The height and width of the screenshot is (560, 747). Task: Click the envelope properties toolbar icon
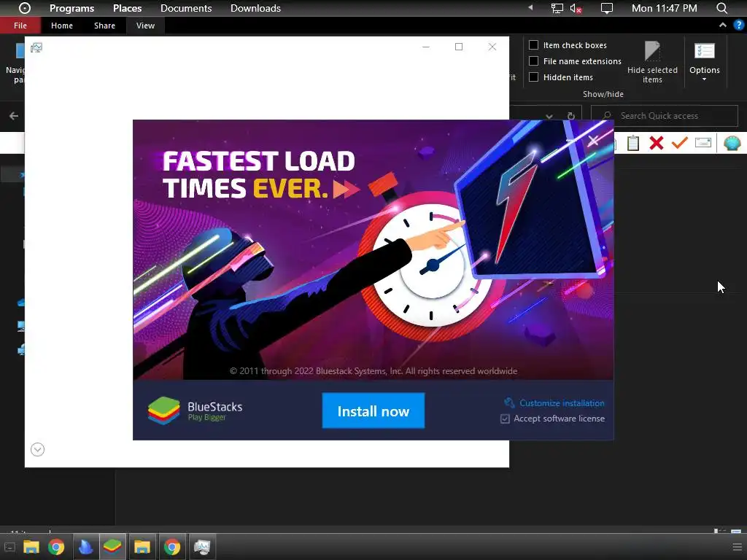703,142
